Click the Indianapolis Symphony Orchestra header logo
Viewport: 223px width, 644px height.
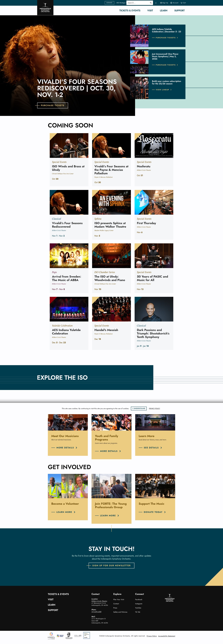click(45, 8)
